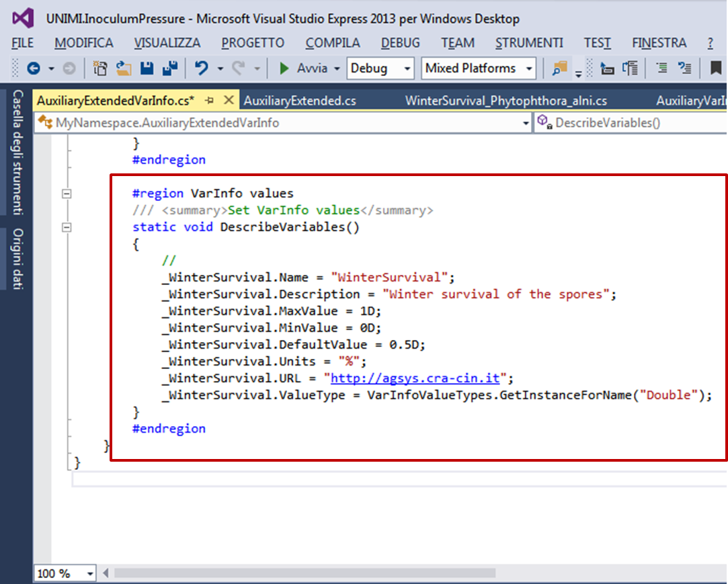The width and height of the screenshot is (728, 584).
Task: Click the Save All icon
Action: [x=170, y=69]
